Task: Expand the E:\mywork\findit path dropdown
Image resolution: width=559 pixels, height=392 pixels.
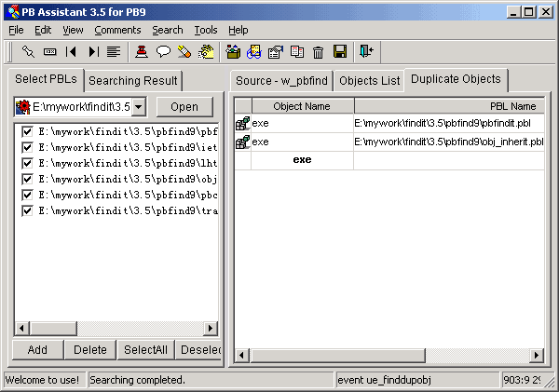Action: point(139,106)
